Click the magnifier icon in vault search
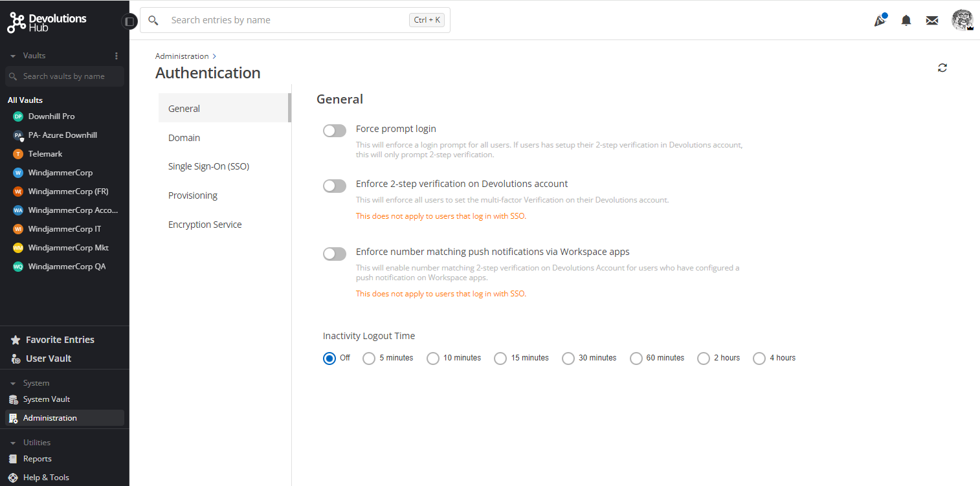 coord(13,76)
